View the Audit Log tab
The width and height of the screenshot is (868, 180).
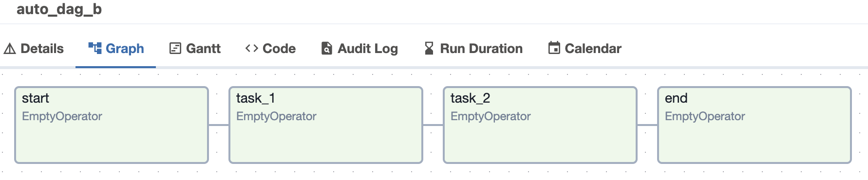pyautogui.click(x=359, y=49)
